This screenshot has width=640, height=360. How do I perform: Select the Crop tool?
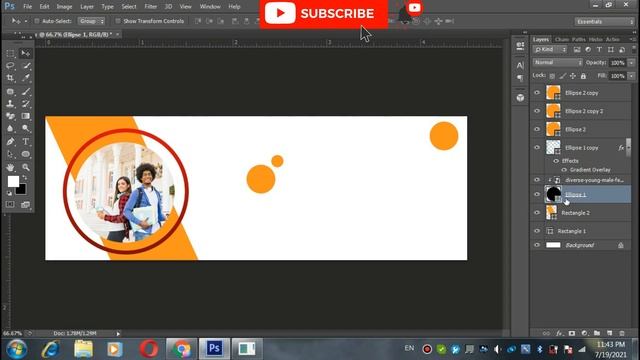(x=10, y=78)
